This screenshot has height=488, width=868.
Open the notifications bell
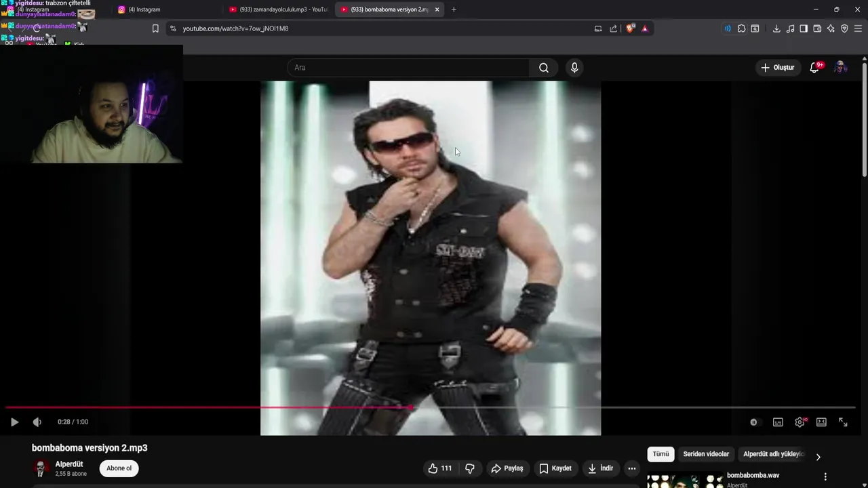pyautogui.click(x=815, y=68)
